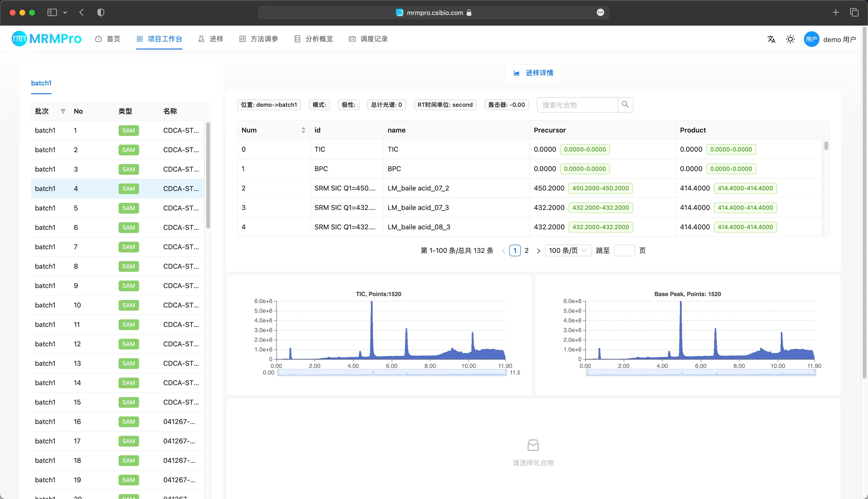Open the 批次 column filter icon

point(63,111)
